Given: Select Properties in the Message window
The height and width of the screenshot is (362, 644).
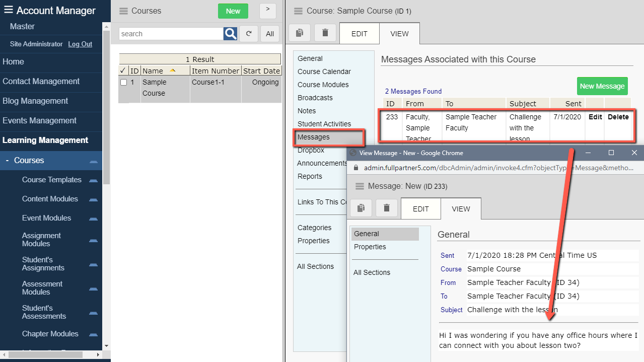Looking at the screenshot, I should click(x=370, y=247).
